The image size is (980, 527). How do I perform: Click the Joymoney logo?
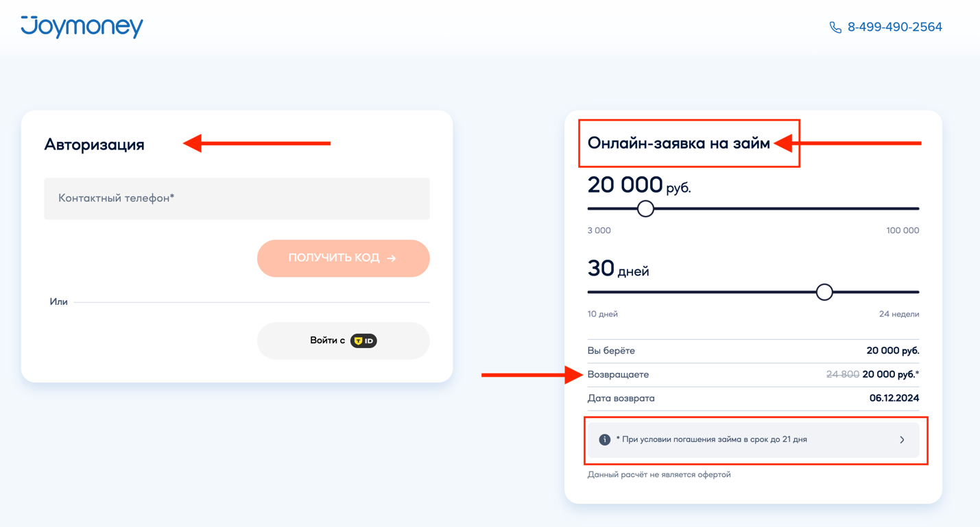point(82,26)
